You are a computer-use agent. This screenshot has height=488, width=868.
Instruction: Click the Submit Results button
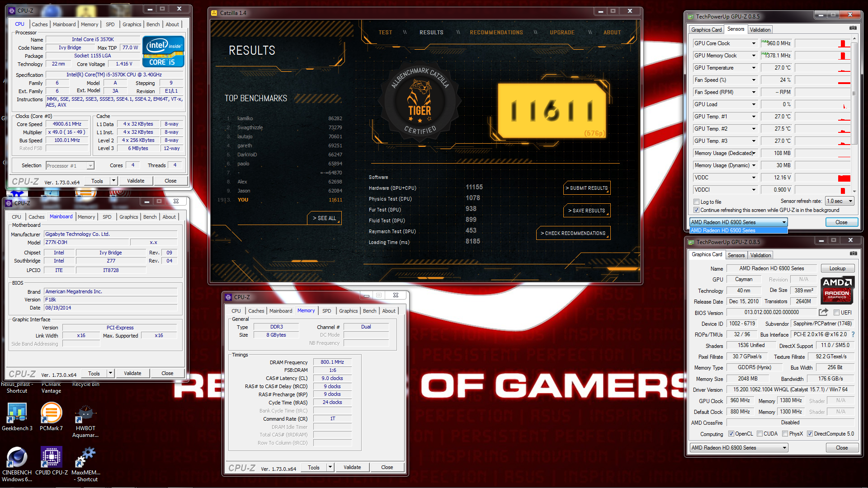587,188
